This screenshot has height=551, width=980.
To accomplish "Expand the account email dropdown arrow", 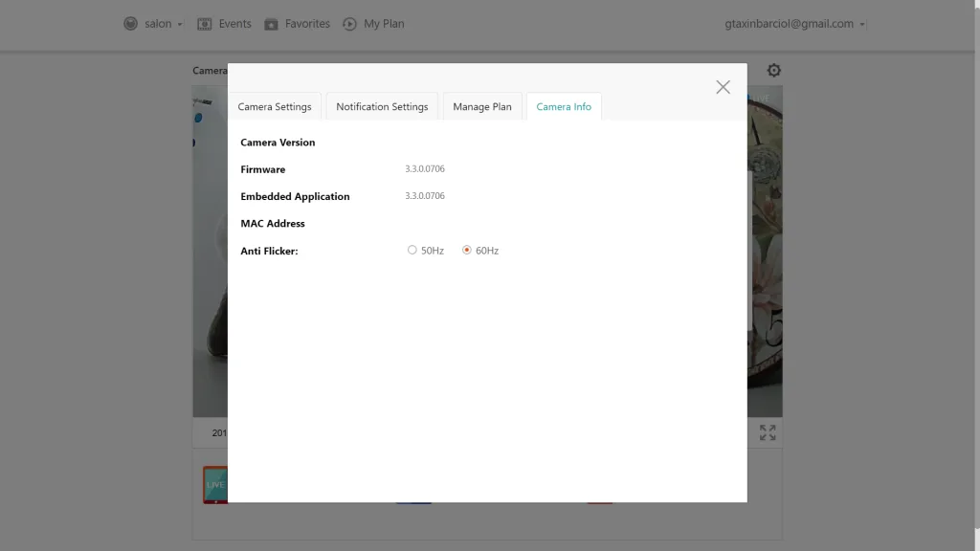I will [x=862, y=25].
